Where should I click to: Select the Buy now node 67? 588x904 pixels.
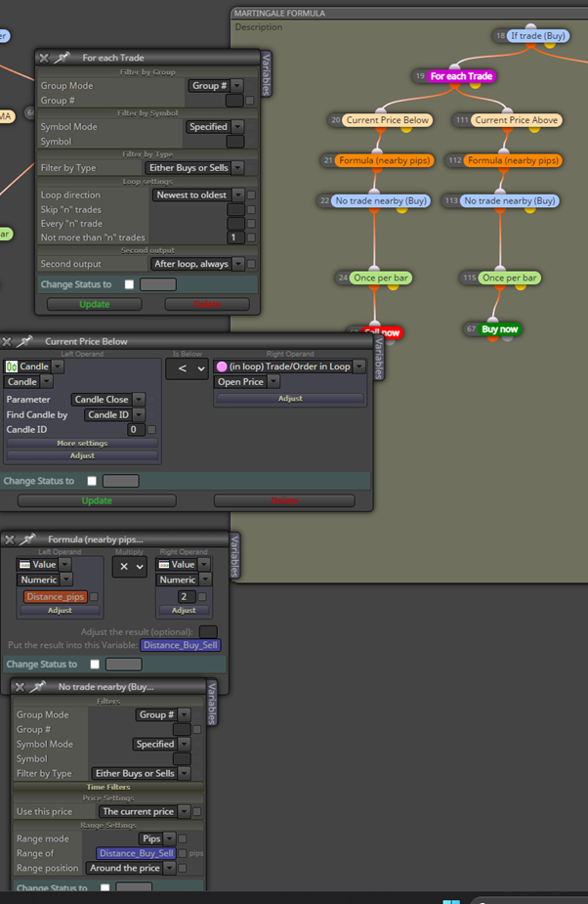point(500,329)
